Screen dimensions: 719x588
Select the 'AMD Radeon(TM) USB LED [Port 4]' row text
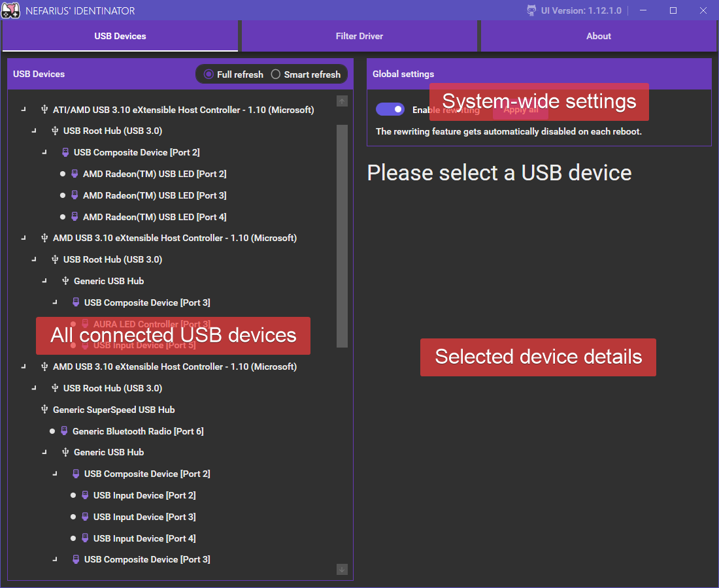154,217
